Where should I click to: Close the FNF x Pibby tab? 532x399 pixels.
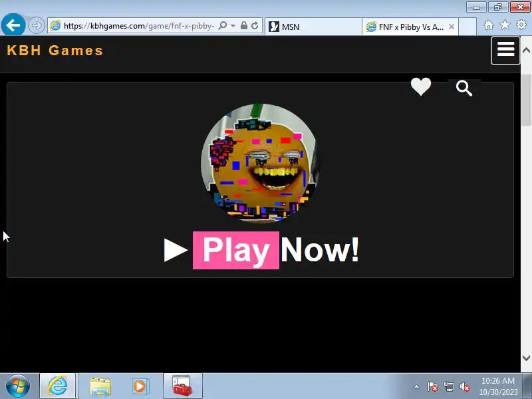coord(452,27)
